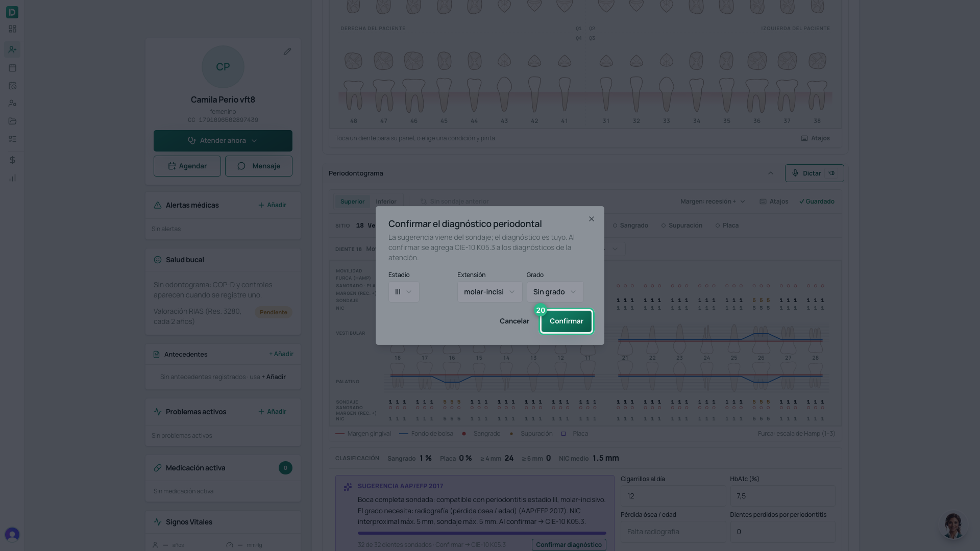980x551 pixels.
Task: Expand the Atender ahora dropdown
Action: coord(223,141)
